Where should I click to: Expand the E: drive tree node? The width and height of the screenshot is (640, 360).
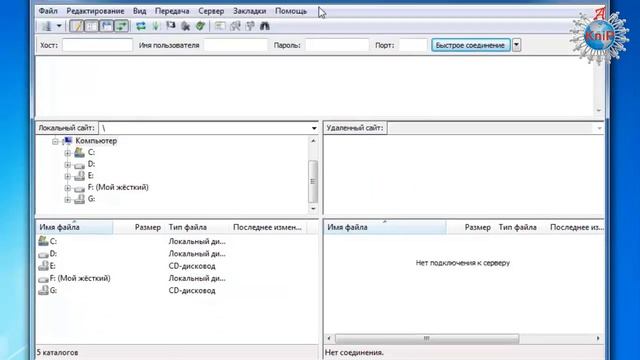coord(68,176)
